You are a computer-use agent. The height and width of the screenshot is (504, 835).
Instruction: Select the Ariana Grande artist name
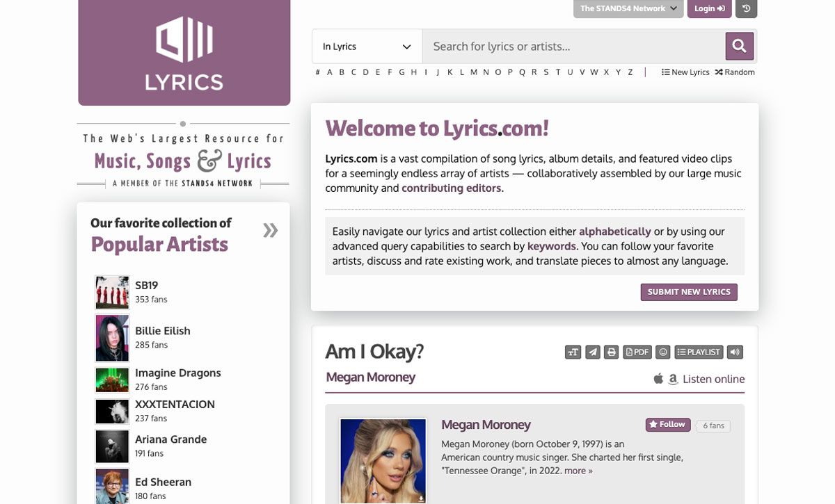[x=171, y=439]
